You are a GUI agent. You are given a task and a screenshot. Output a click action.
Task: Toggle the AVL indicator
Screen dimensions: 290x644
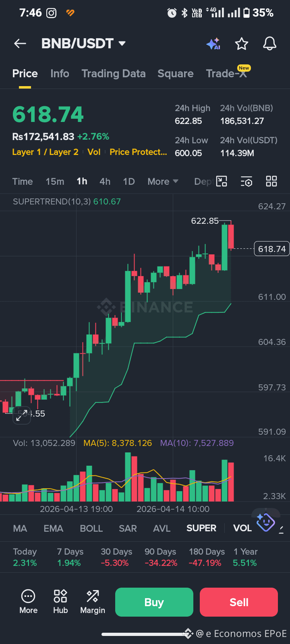coord(162,528)
